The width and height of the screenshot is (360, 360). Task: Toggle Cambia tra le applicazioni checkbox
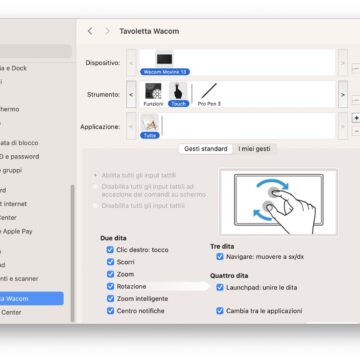[220, 311]
